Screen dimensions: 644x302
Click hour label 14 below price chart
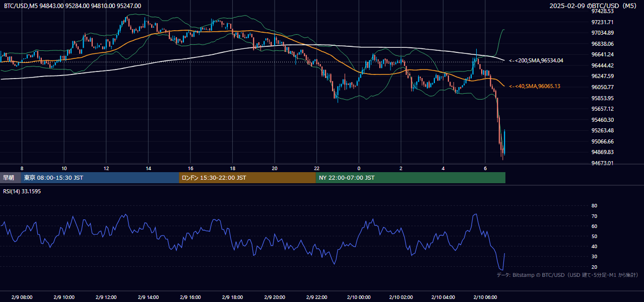coord(148,168)
